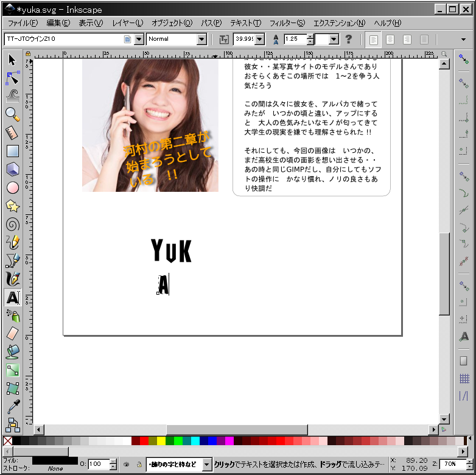Pick the red palette swatch
Screen dimensions: 476x475
pyautogui.click(x=144, y=441)
